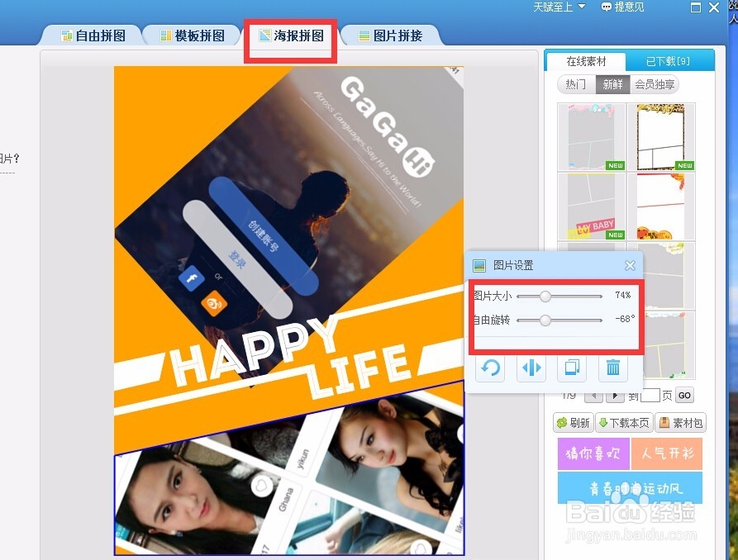Click the GO page jump button
Image resolution: width=738 pixels, height=560 pixels.
tap(683, 396)
